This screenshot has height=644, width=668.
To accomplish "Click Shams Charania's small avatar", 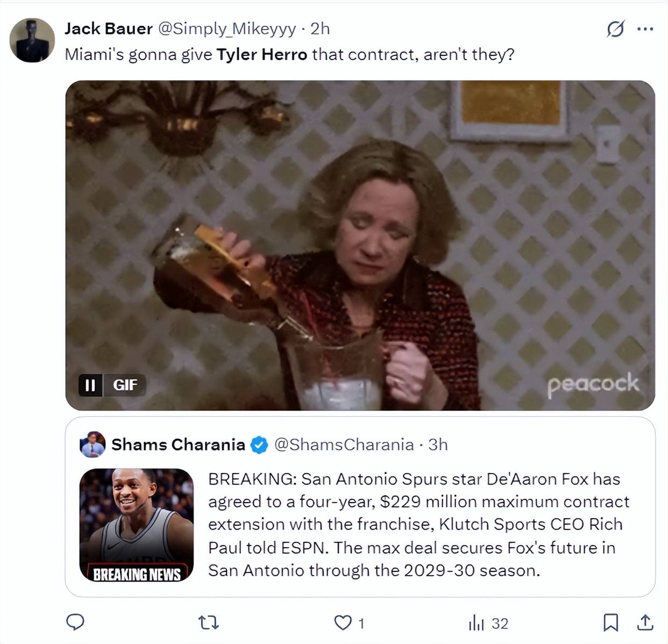I will 93,444.
